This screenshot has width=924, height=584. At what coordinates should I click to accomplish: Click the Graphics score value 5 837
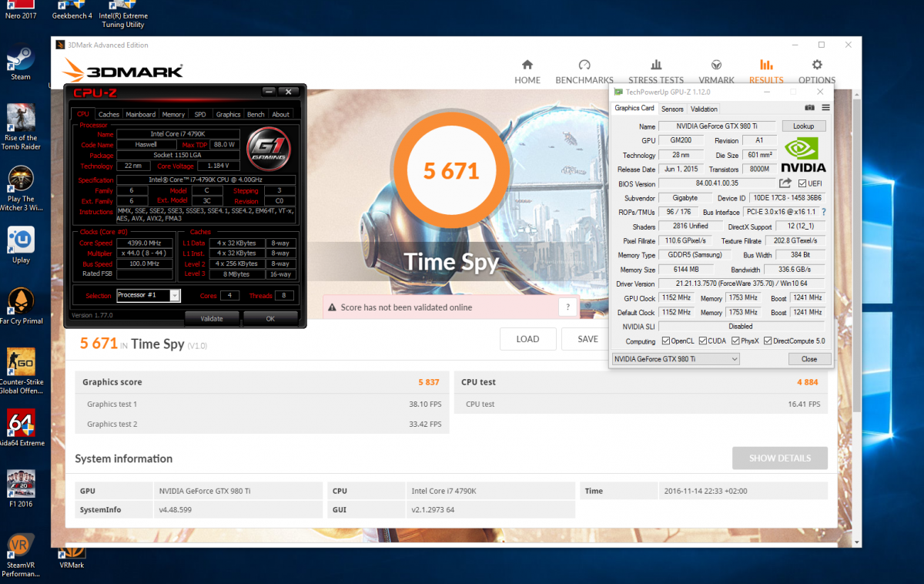pos(429,382)
